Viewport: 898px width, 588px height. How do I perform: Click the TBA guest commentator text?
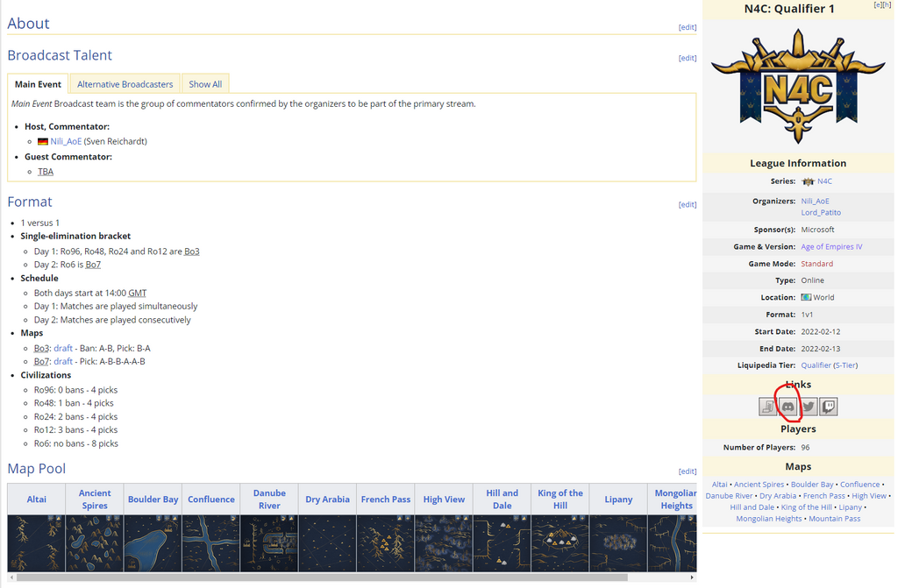pyautogui.click(x=46, y=172)
